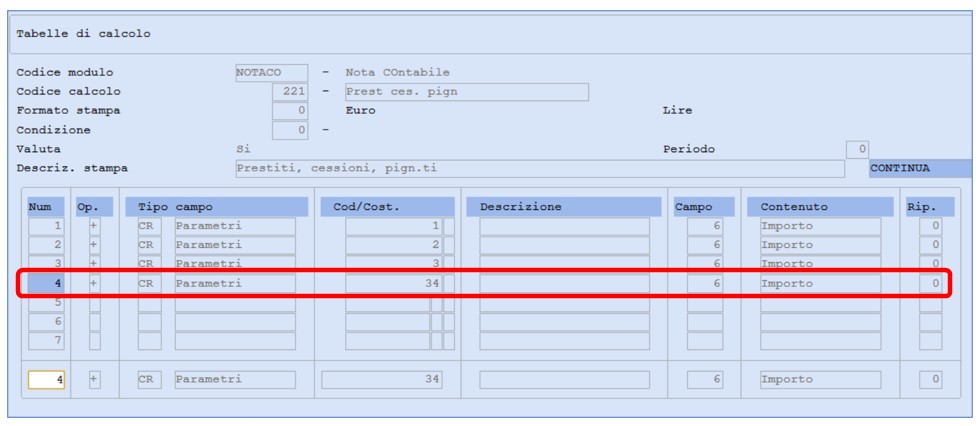Screen dimensions: 979x426
Task: Click the bottom edit row CR type field
Action: click(x=149, y=379)
